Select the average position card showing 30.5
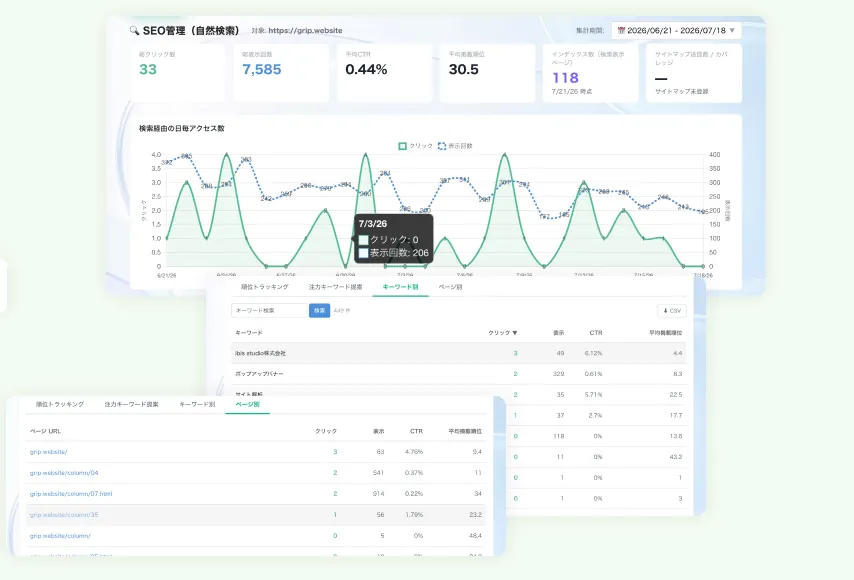 pos(487,73)
